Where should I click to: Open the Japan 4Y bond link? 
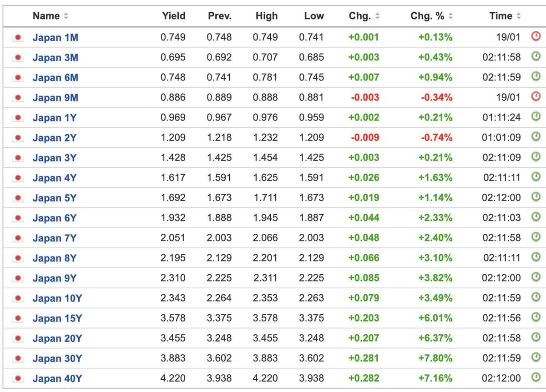point(54,178)
